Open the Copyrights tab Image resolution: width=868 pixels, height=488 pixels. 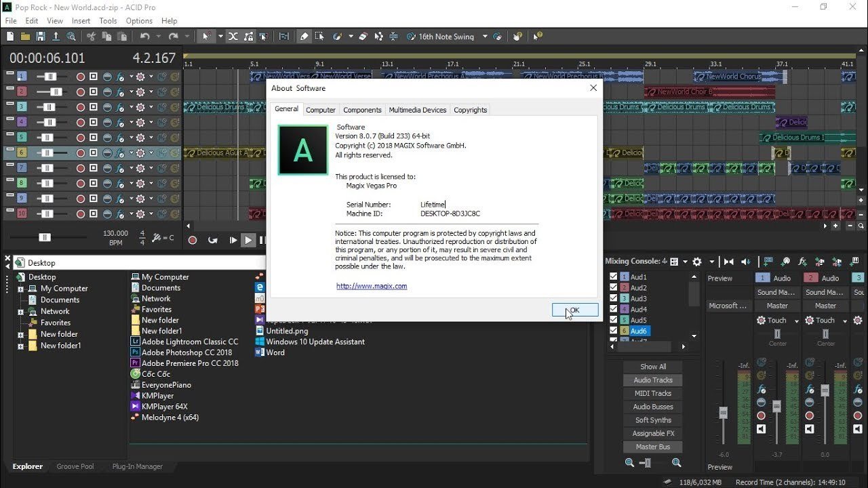[x=471, y=110]
